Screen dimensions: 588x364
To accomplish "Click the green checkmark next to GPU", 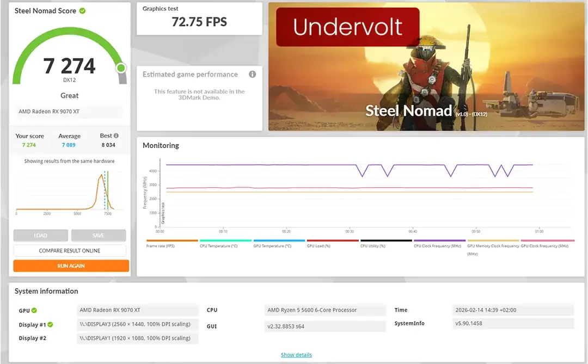I will point(34,310).
